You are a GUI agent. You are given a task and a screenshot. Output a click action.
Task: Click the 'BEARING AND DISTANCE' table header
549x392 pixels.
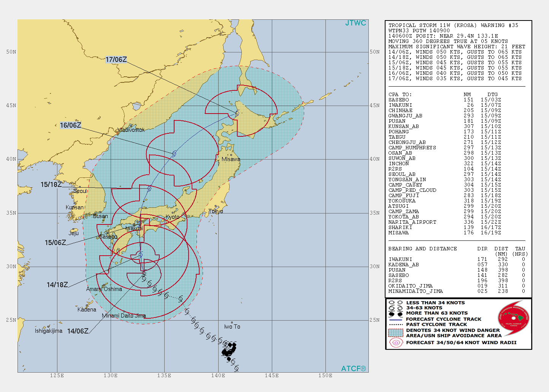(422, 249)
